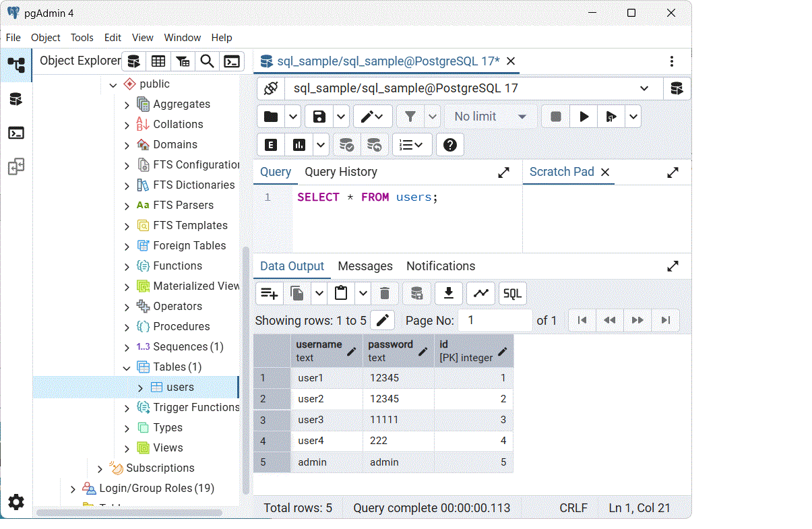Edit the showing rows range
Screen dimensions: 812x529
[x=382, y=320]
